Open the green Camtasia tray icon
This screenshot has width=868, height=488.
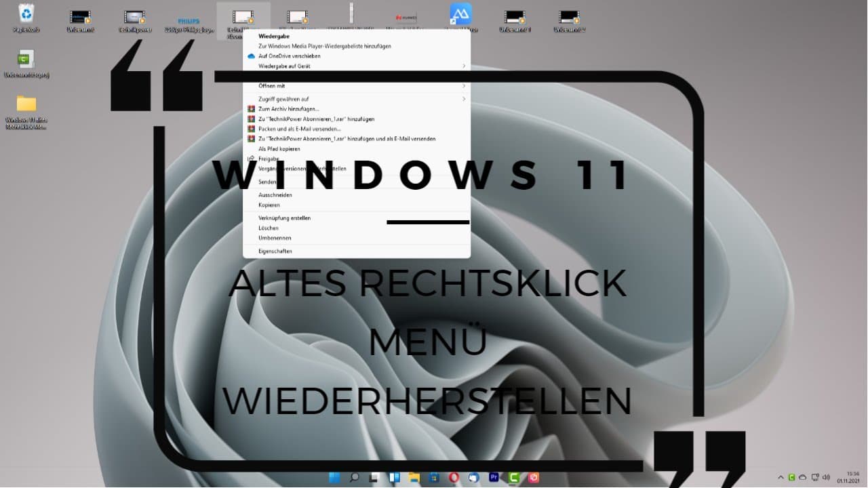click(x=791, y=477)
